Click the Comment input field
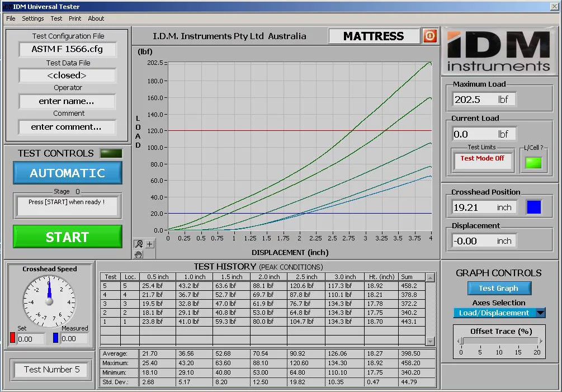562x392 pixels. coord(67,127)
